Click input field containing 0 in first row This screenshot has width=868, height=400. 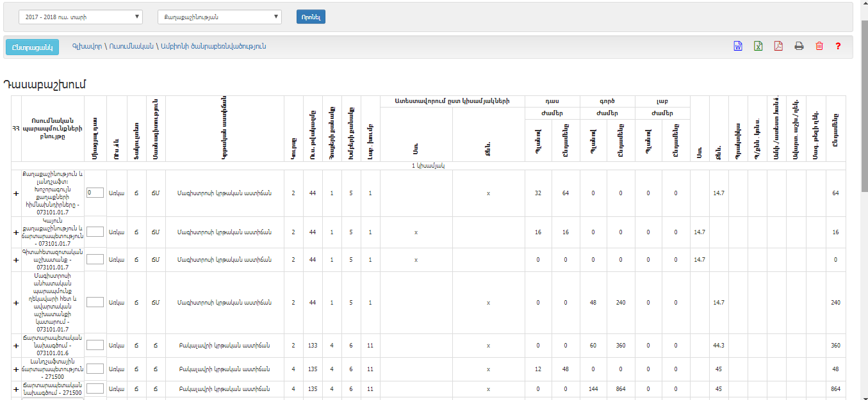(x=95, y=193)
